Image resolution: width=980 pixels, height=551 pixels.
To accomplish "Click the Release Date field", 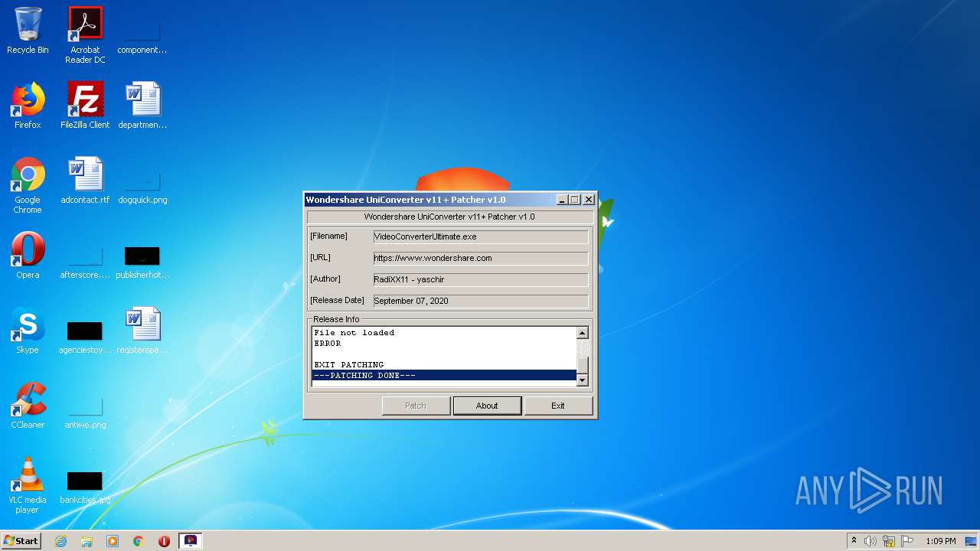I will click(x=481, y=302).
